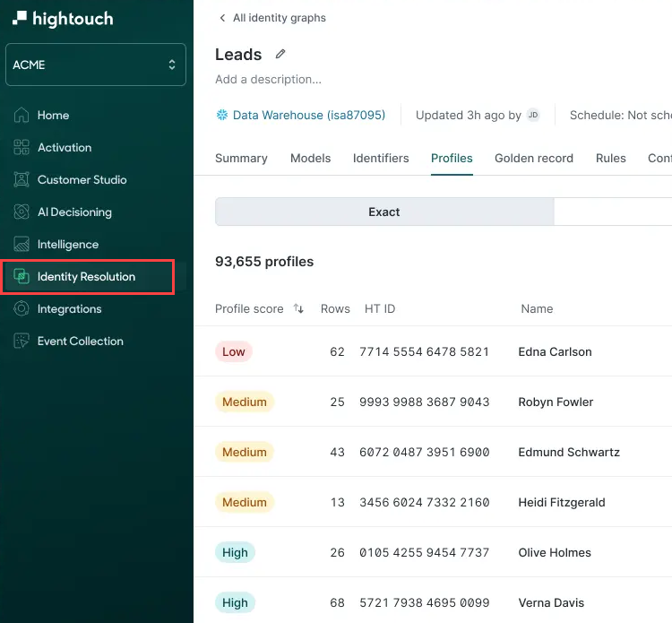Click the Rows column header
This screenshot has height=623, width=672.
click(x=335, y=308)
